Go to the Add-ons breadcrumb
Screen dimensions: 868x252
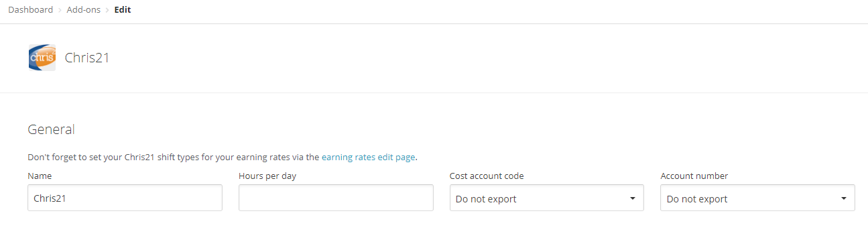click(x=84, y=10)
